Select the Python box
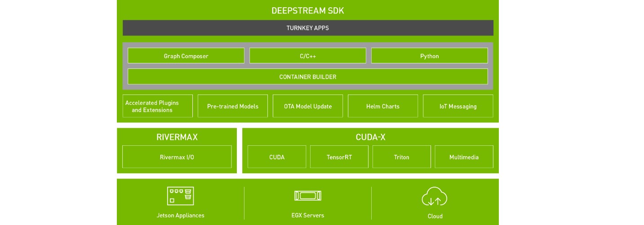 (x=430, y=56)
